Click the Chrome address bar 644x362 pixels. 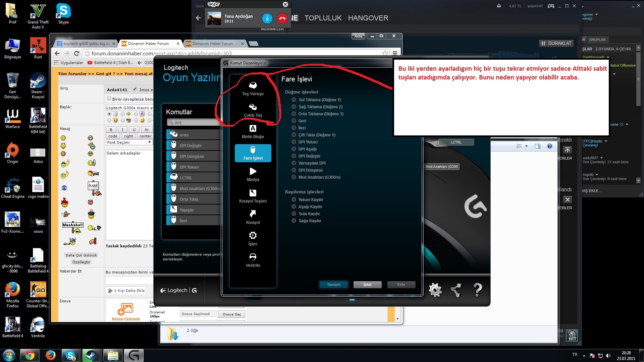(x=235, y=53)
